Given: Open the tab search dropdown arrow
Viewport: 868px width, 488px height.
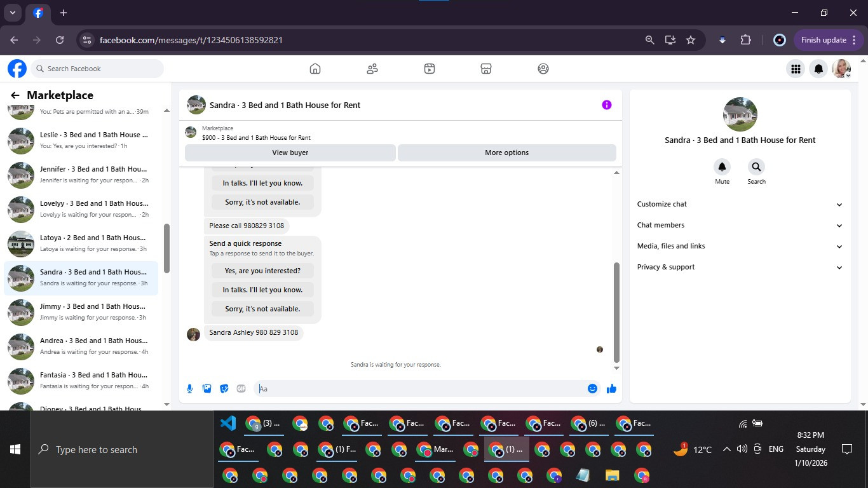Looking at the screenshot, I should [13, 13].
